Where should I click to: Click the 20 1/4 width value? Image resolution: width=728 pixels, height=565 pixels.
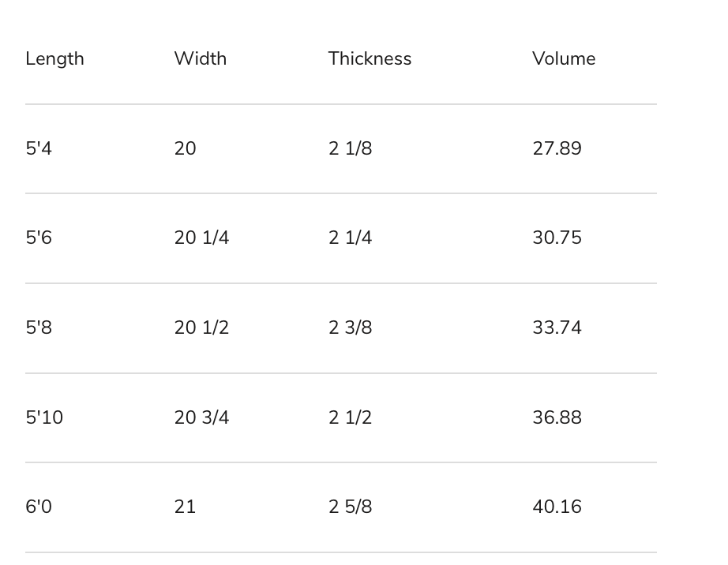click(201, 238)
